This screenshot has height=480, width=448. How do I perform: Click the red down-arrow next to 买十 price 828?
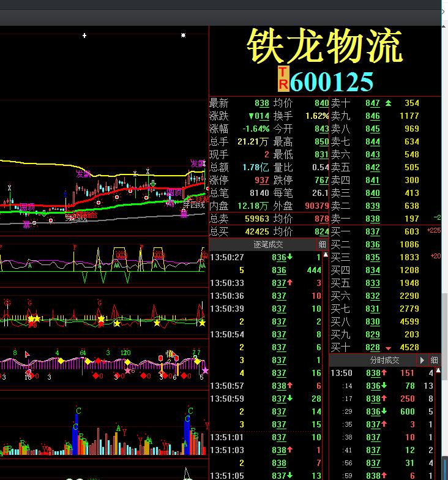(388, 348)
